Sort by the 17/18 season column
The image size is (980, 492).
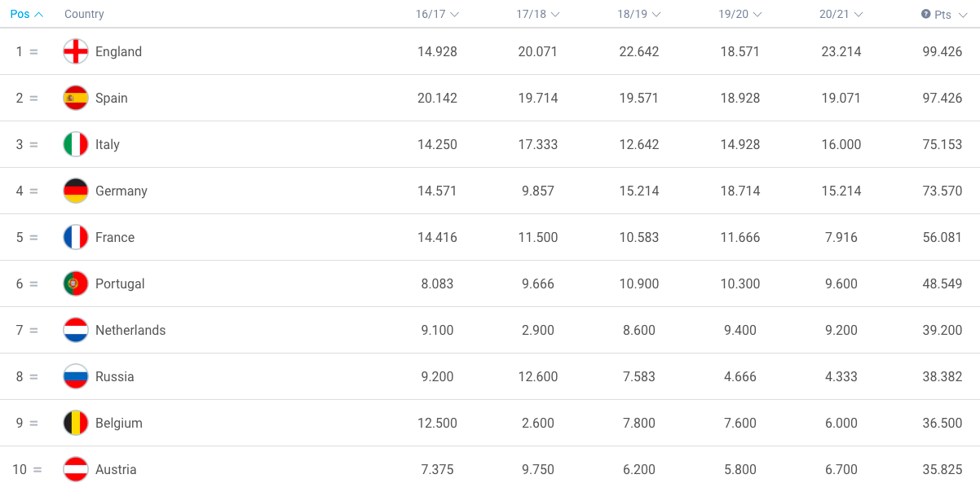tap(538, 14)
